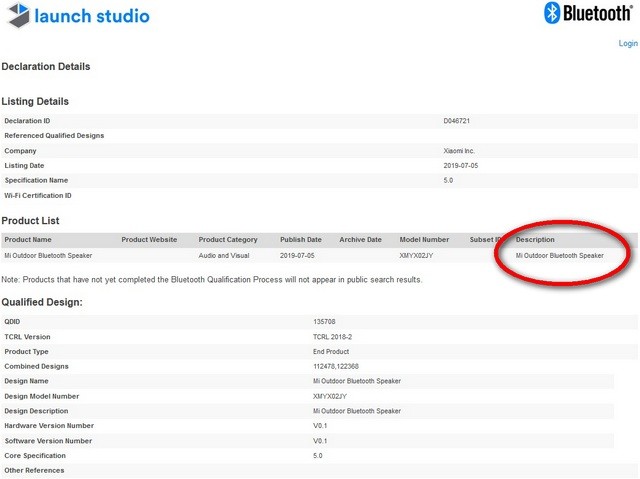This screenshot has width=640, height=479.
Task: Click the Product List heading
Action: [x=30, y=221]
